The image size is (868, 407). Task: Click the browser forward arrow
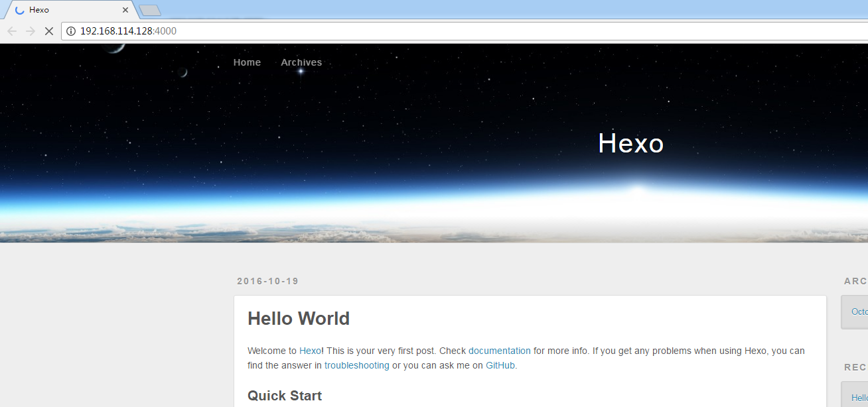click(31, 31)
